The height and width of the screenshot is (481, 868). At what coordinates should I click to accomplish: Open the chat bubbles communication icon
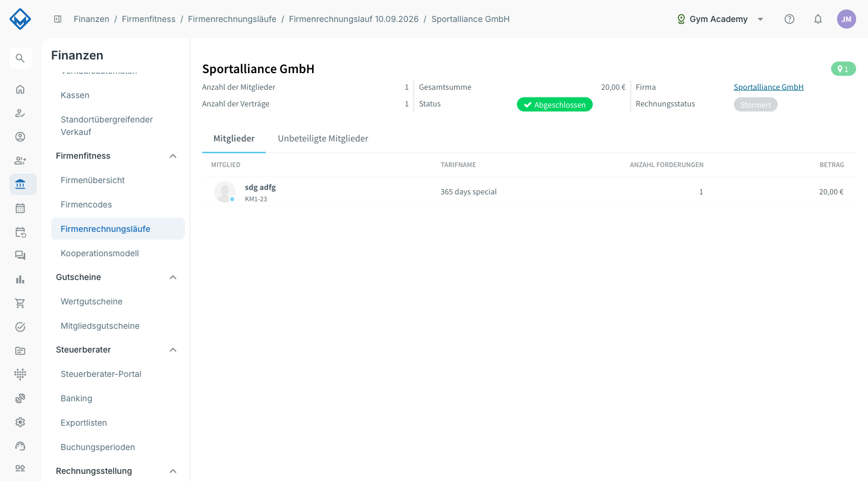tap(20, 256)
